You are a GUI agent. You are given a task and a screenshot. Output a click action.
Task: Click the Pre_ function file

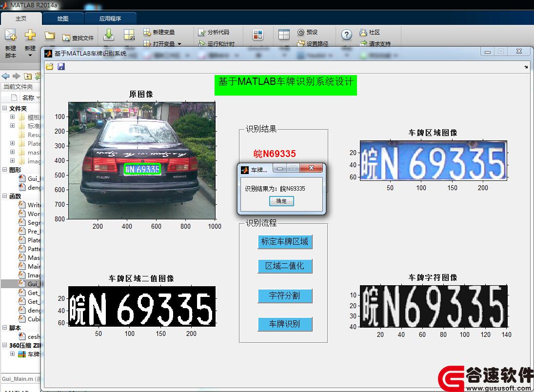(30, 231)
